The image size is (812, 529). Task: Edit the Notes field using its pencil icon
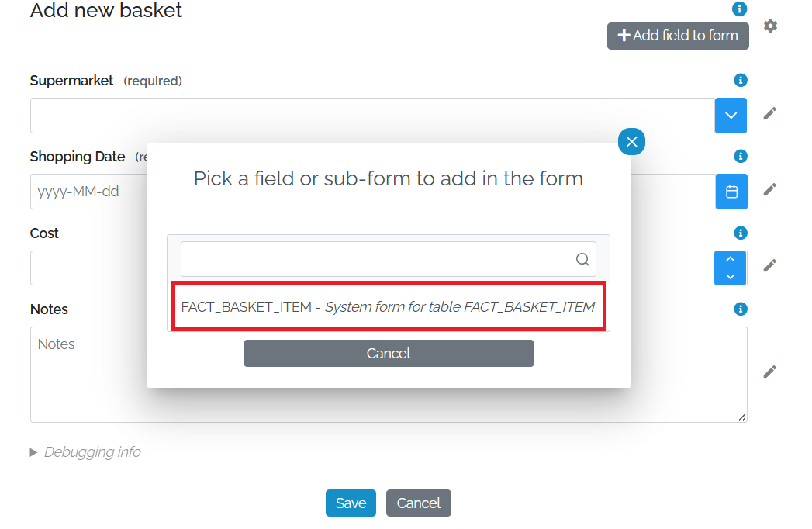pyautogui.click(x=769, y=371)
